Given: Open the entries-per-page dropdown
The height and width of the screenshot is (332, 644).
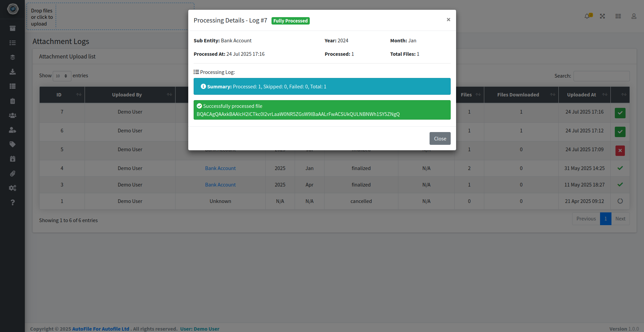Looking at the screenshot, I should click(62, 76).
